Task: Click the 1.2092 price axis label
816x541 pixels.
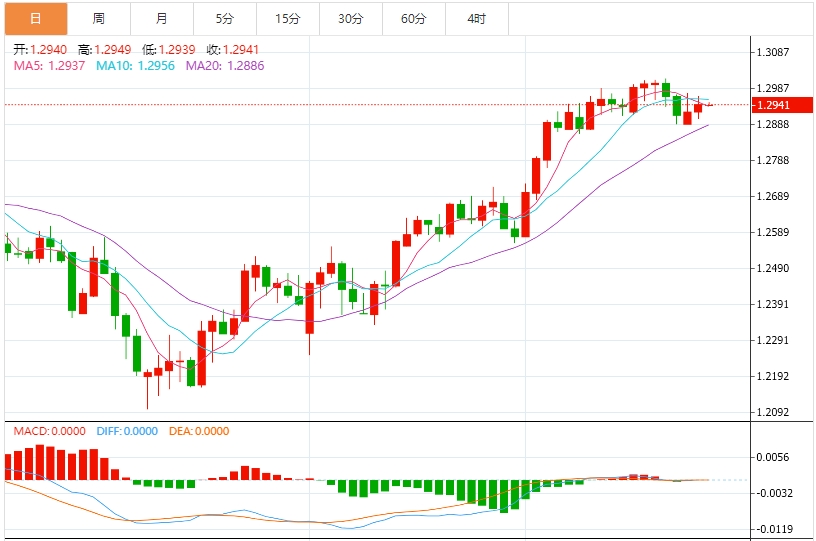Action: (x=773, y=412)
